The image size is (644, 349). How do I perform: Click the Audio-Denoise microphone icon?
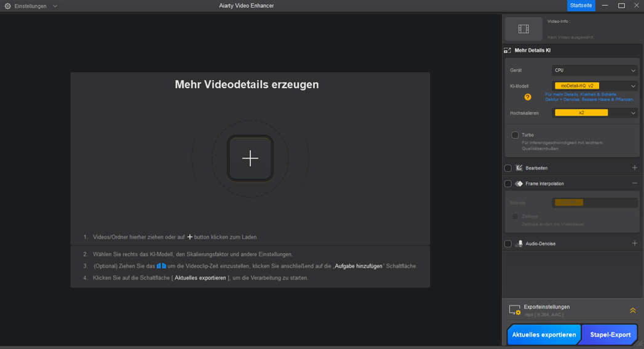[520, 244]
